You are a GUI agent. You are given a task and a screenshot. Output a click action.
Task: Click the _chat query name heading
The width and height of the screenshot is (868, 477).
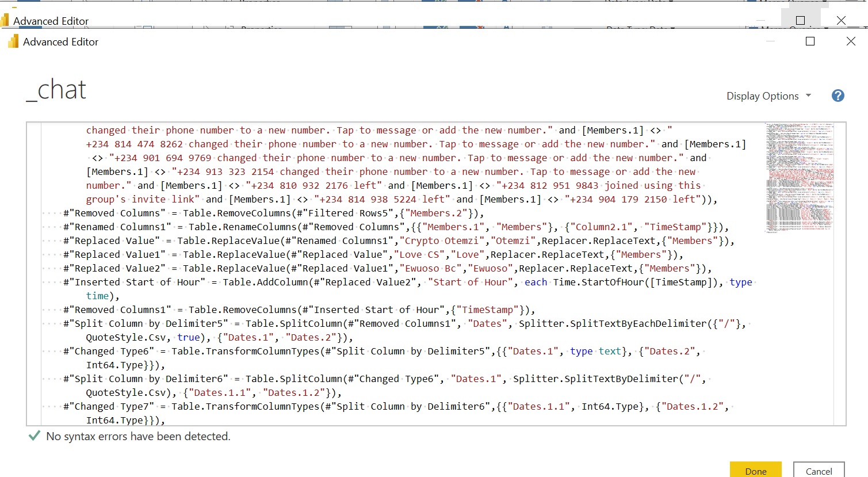pos(56,90)
